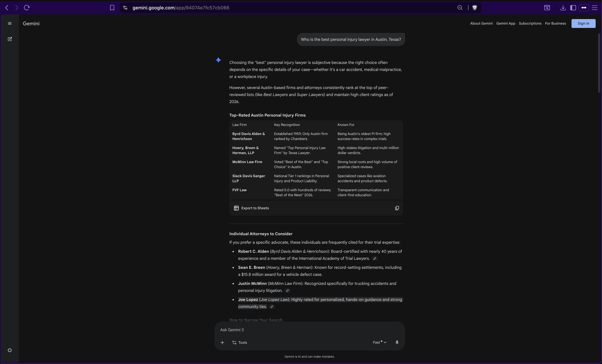Click the microphone voice input icon
This screenshot has height=364, width=602.
[x=397, y=342]
